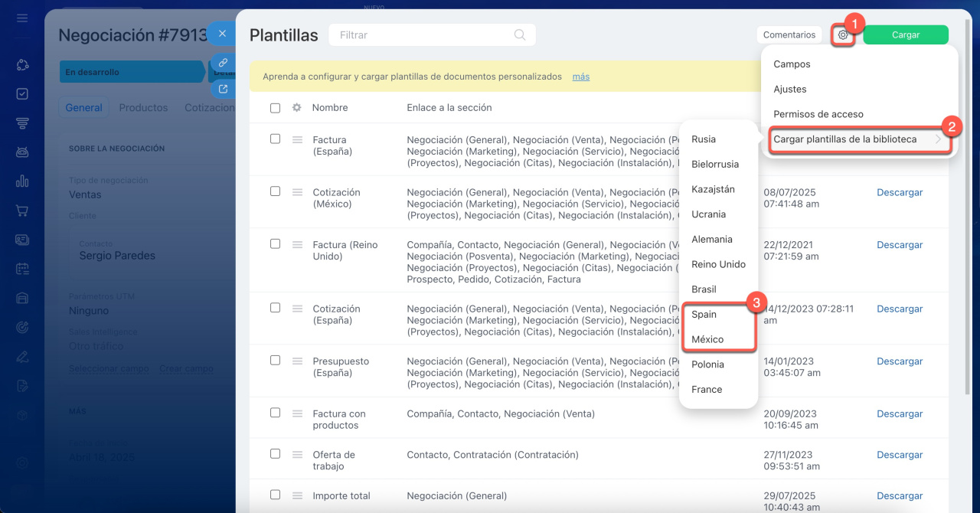Image resolution: width=980 pixels, height=513 pixels.
Task: Open the hamburger menu in the left sidebar
Action: 22,18
